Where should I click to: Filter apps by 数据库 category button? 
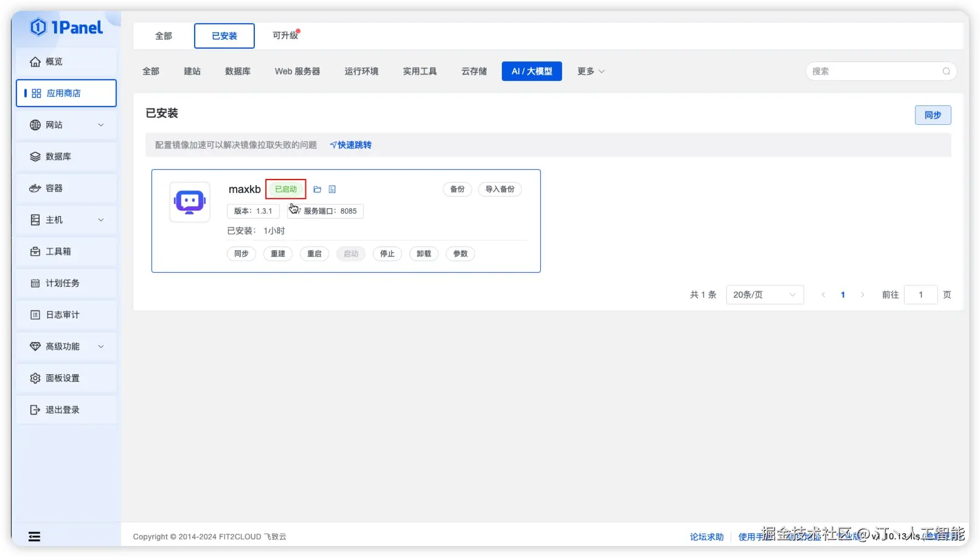point(238,71)
